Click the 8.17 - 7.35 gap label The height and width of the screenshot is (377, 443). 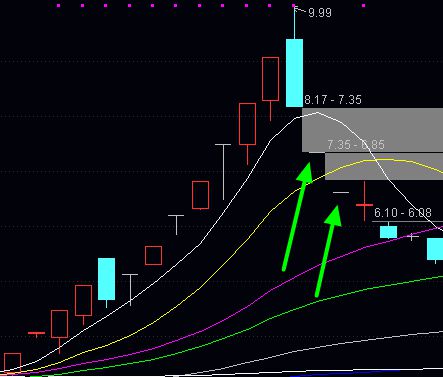pyautogui.click(x=333, y=100)
